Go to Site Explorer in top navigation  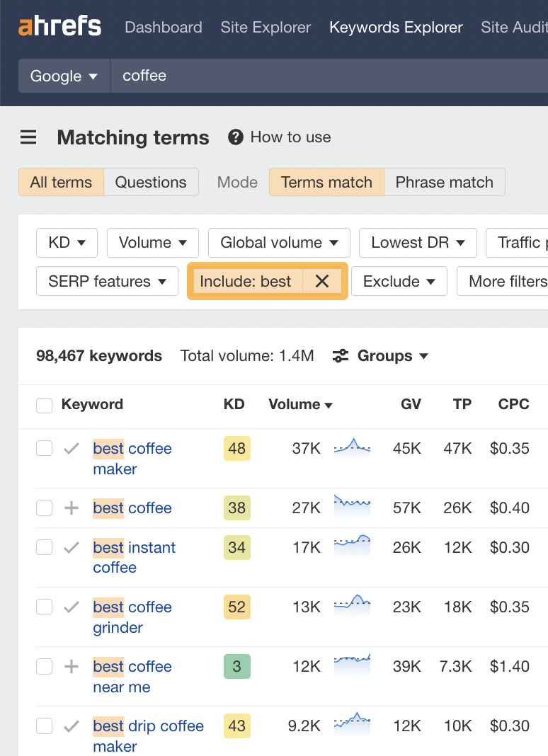coord(266,28)
